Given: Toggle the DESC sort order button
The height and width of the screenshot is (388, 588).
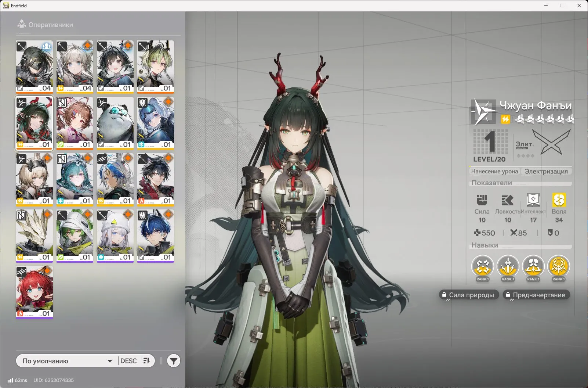Looking at the screenshot, I should [135, 361].
